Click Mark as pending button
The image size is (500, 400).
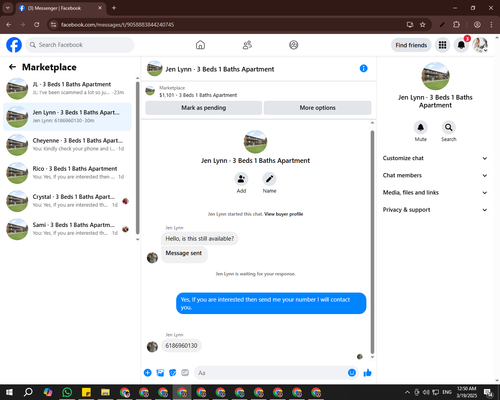click(x=204, y=108)
